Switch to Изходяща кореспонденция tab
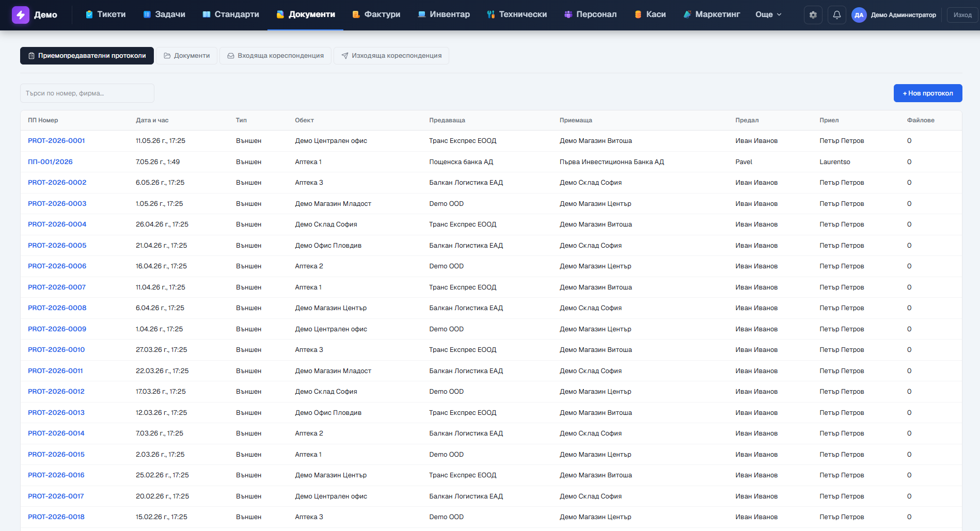Viewport: 980px width, 531px height. (391, 56)
